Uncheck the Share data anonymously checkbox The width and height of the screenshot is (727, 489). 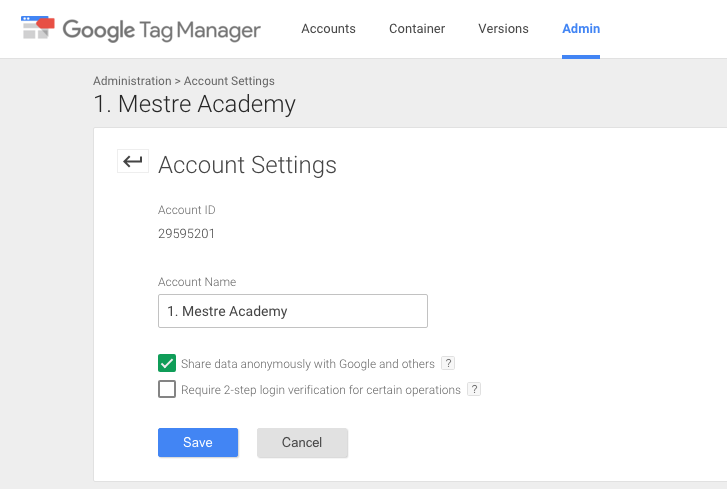pyautogui.click(x=167, y=363)
